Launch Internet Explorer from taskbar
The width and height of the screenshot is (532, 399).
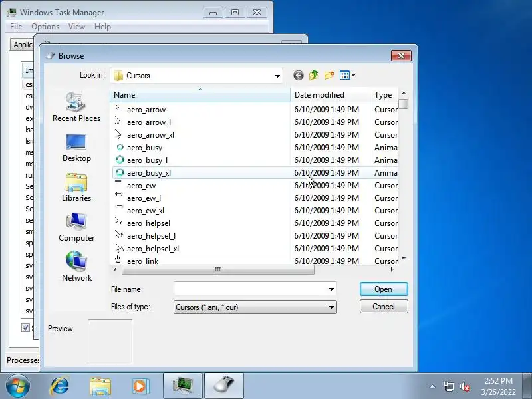point(60,386)
